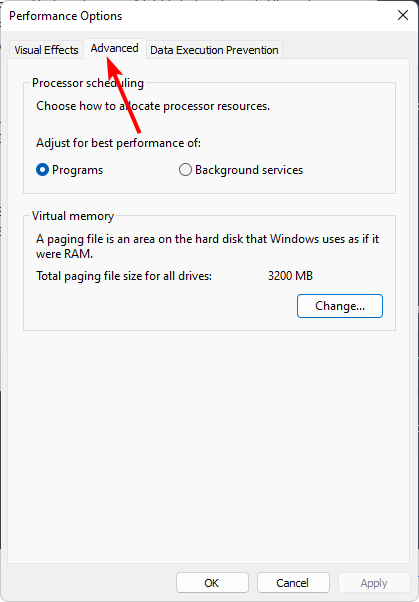Click the Adjust for best performance label

click(118, 143)
